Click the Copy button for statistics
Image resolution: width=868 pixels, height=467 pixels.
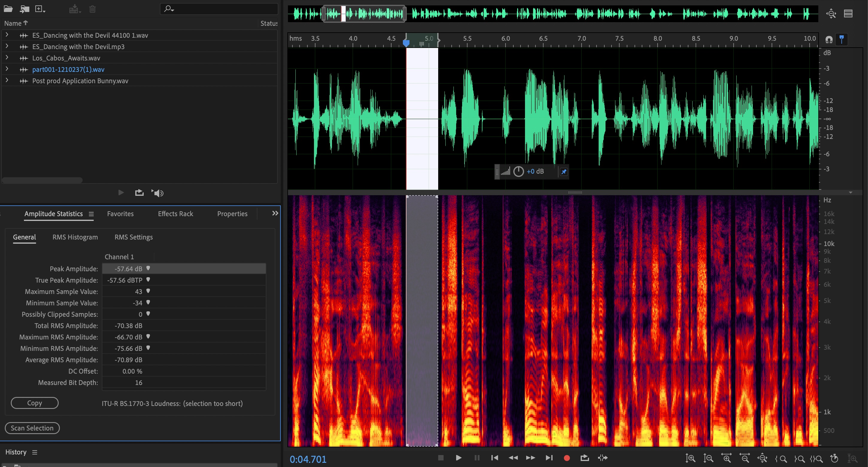point(34,403)
